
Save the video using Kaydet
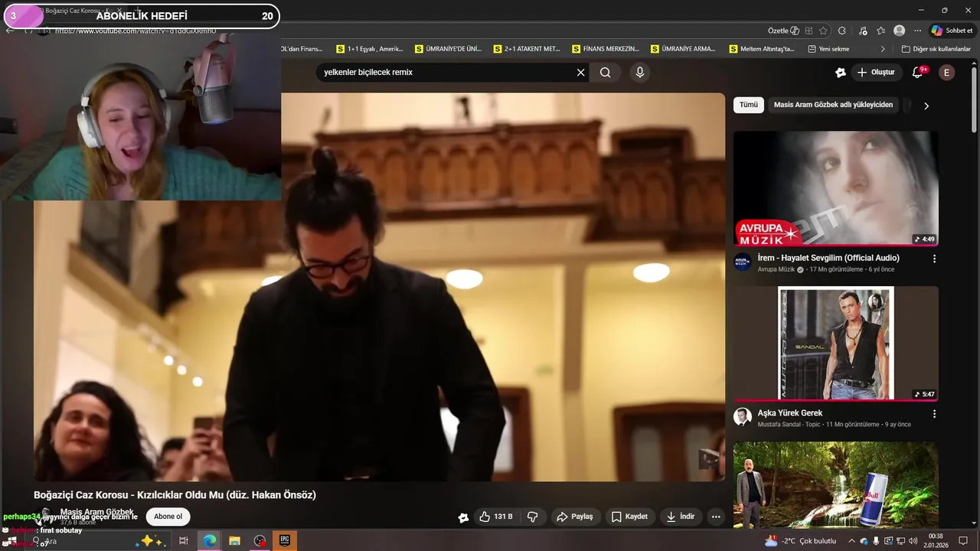[x=629, y=517]
